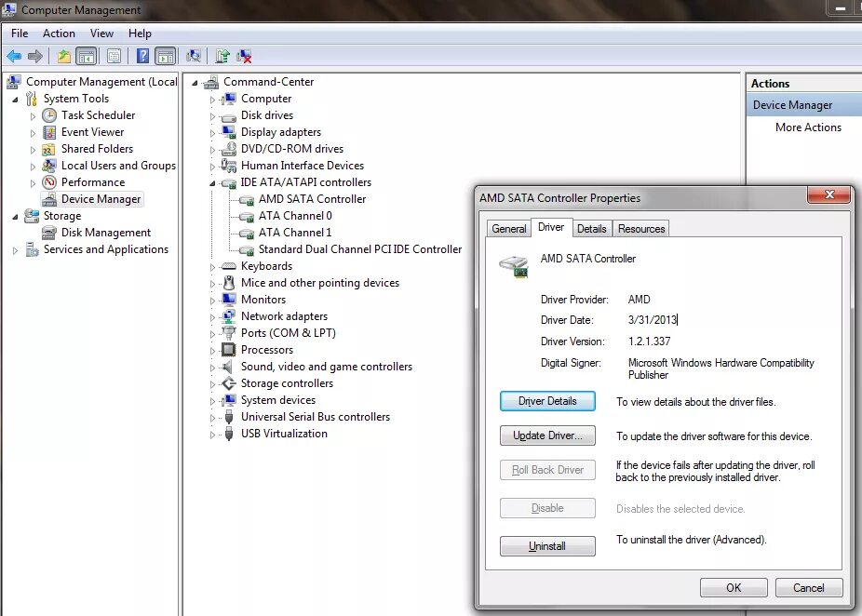Click the Roll Back Driver button

547,470
